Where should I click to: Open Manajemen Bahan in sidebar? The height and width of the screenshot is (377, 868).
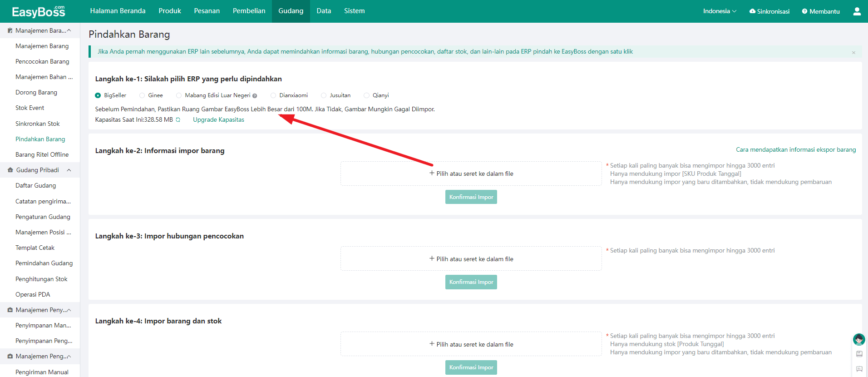44,77
